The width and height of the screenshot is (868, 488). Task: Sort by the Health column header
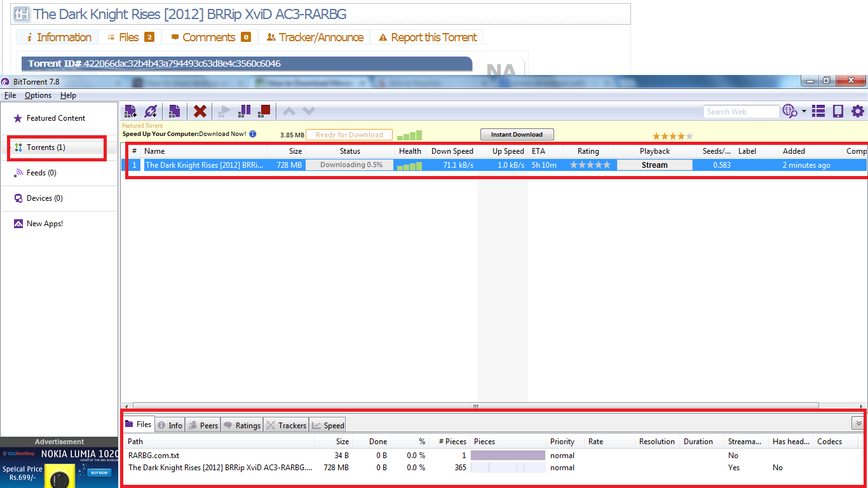410,151
